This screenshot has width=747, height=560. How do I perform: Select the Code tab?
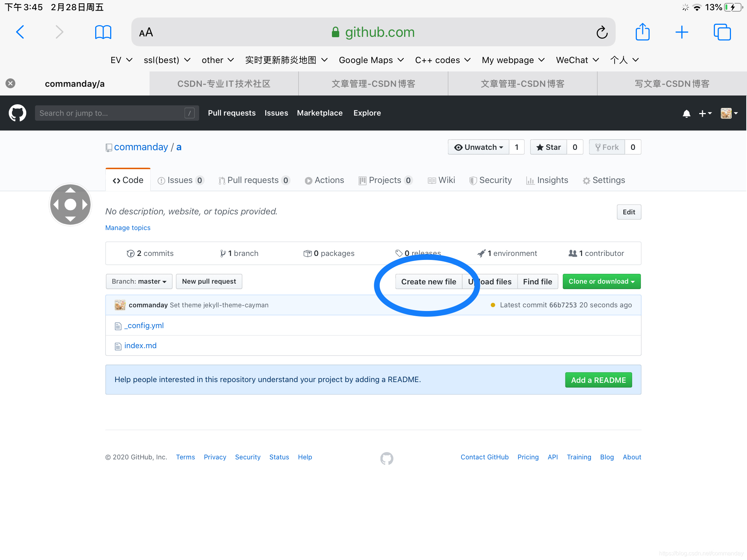(128, 180)
